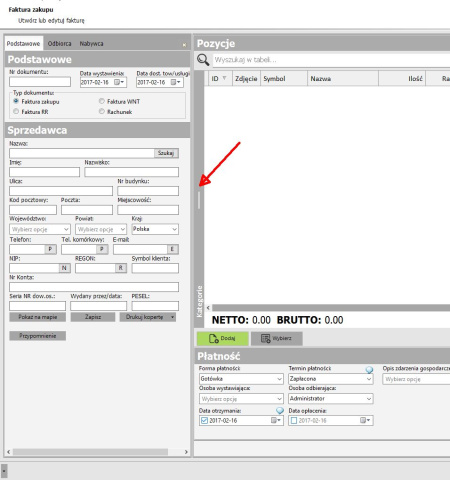This screenshot has width=450, height=480.
Task: Click the help bubble near Termin płatności
Action: click(369, 369)
